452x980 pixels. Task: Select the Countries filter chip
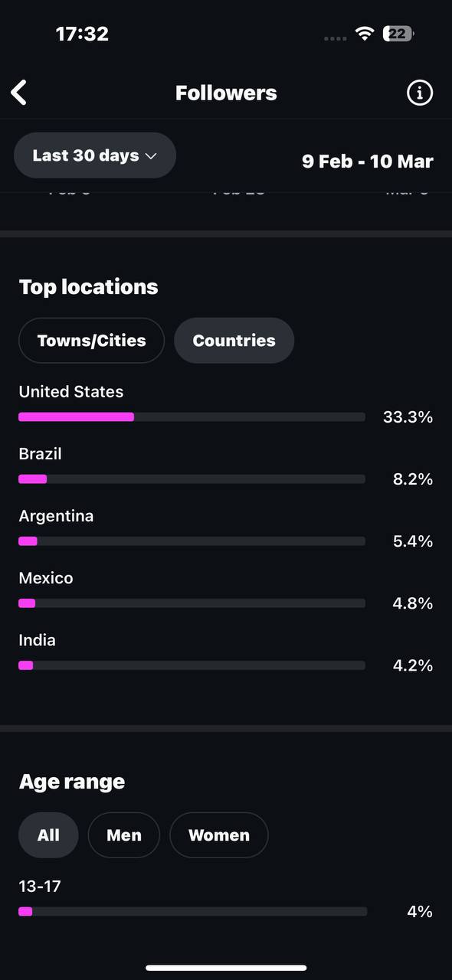coord(234,341)
